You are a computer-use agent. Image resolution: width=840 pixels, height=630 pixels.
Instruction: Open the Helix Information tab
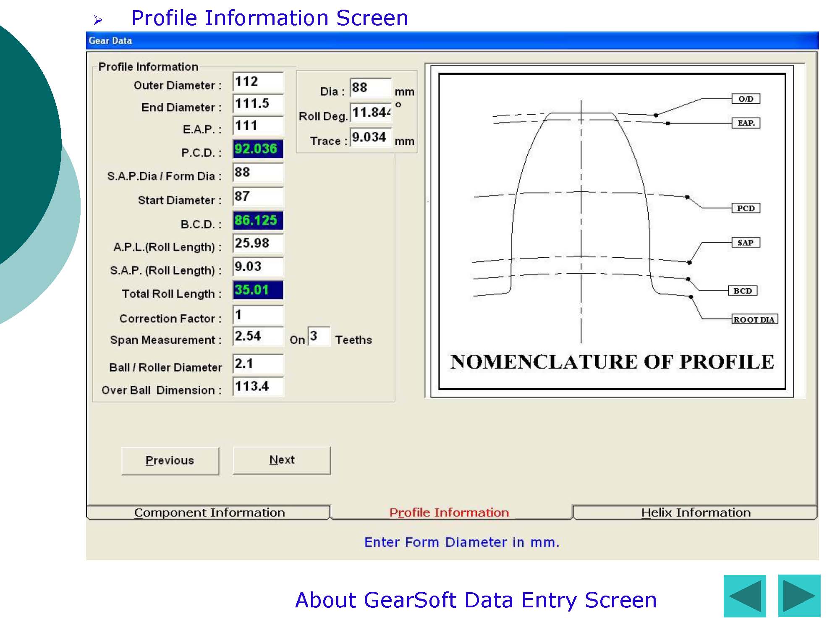tap(695, 512)
